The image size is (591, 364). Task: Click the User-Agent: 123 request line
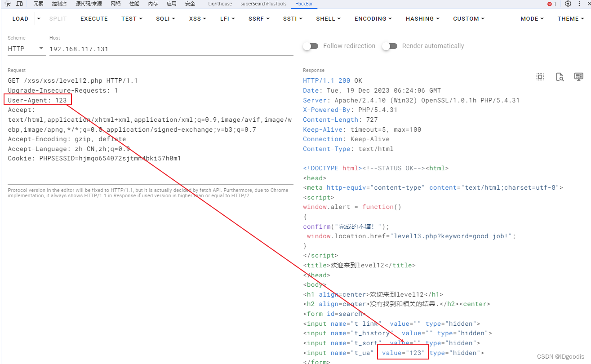tap(37, 100)
